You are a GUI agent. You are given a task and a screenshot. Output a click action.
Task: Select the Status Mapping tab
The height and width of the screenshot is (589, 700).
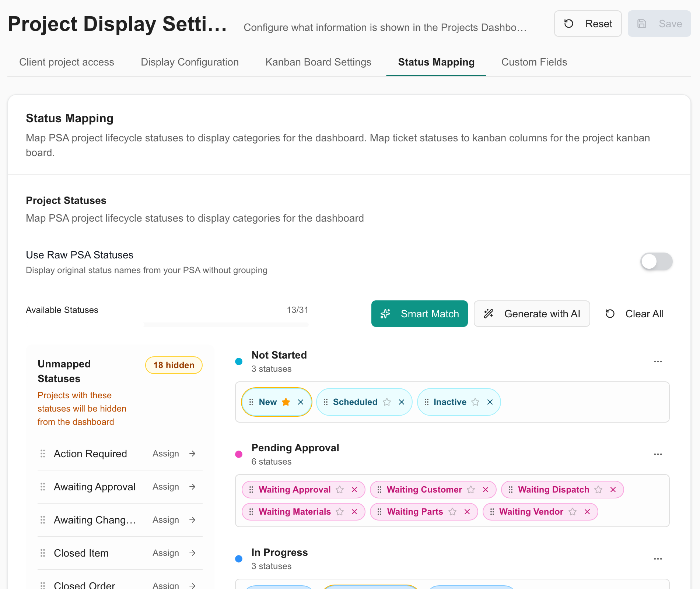(436, 62)
